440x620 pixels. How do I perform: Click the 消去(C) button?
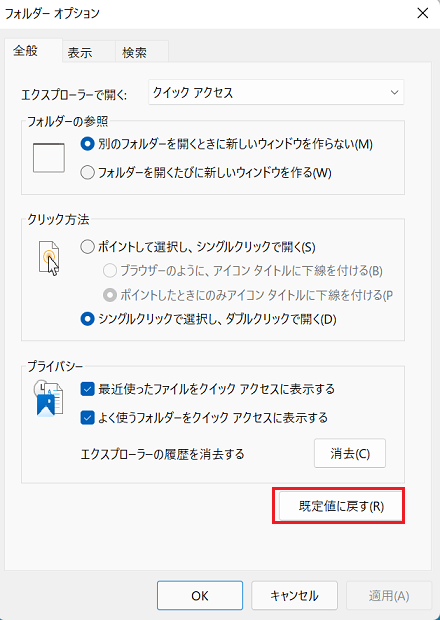click(x=350, y=453)
